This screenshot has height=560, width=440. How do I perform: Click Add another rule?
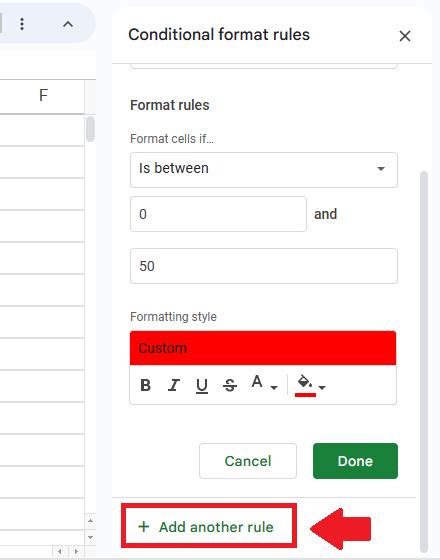pyautogui.click(x=209, y=527)
